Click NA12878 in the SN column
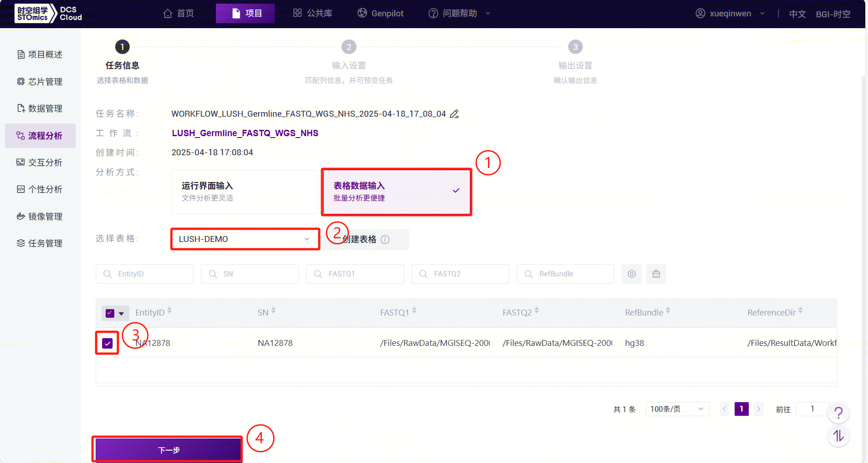Screen dimensions: 868x463 275,343
